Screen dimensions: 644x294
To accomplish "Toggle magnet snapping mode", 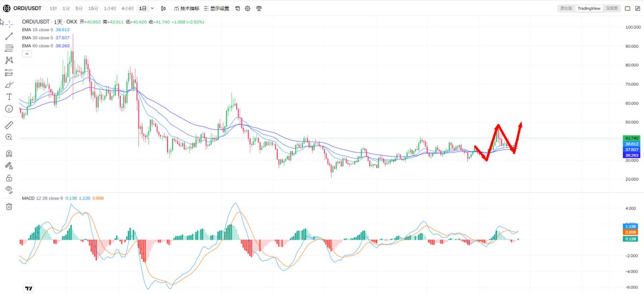I will (x=9, y=153).
